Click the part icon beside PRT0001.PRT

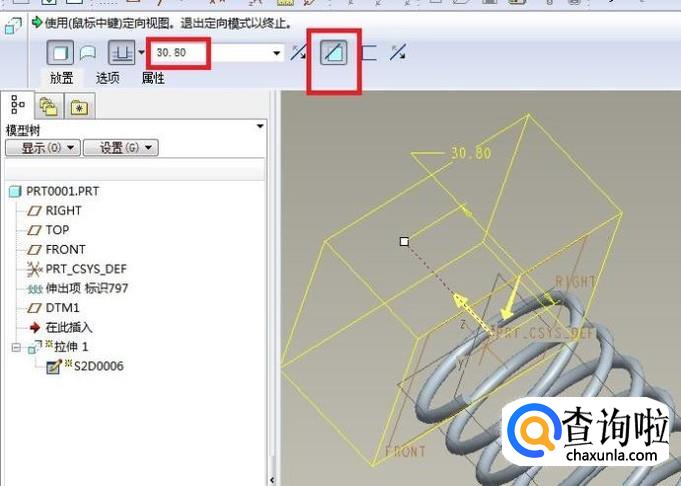tap(15, 192)
